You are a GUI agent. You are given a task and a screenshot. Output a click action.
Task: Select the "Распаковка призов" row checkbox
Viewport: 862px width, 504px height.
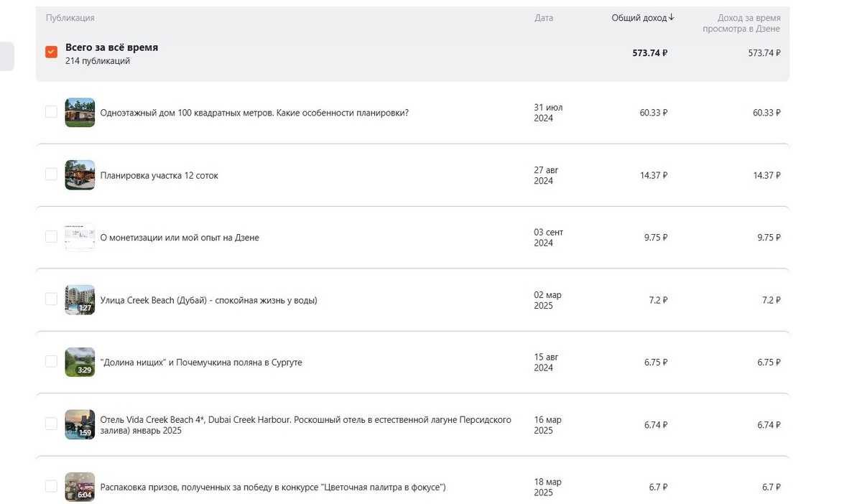click(51, 486)
